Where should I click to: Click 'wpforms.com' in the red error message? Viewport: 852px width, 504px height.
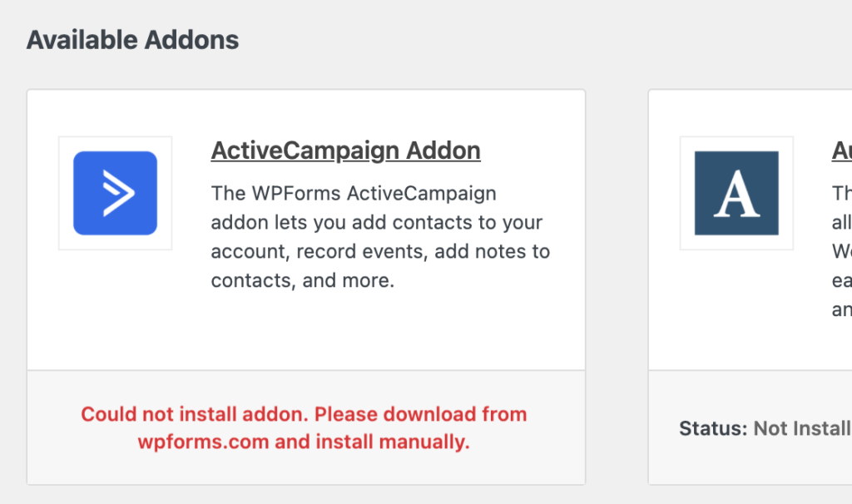(x=204, y=442)
